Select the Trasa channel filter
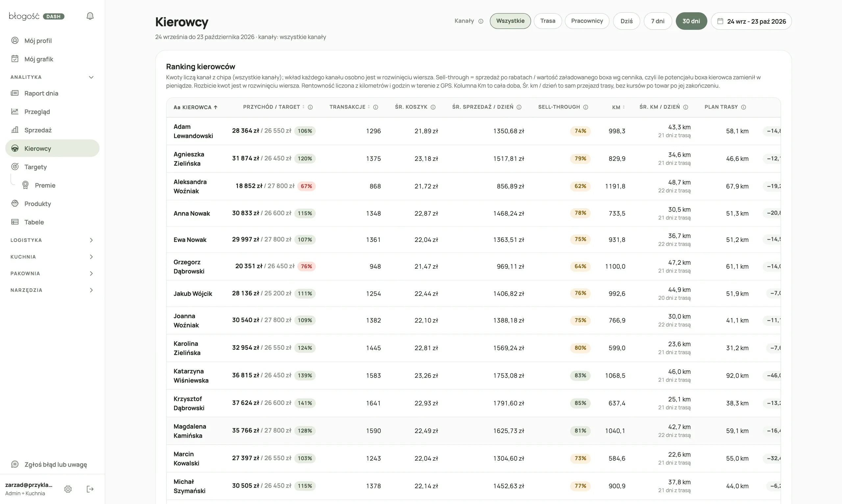The image size is (842, 504). 548,21
